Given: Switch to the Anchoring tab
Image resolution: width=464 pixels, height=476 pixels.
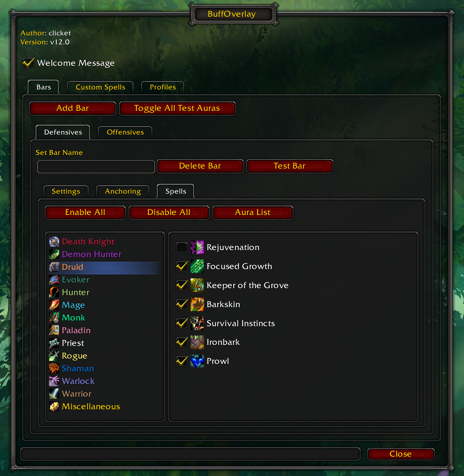Looking at the screenshot, I should pyautogui.click(x=123, y=192).
